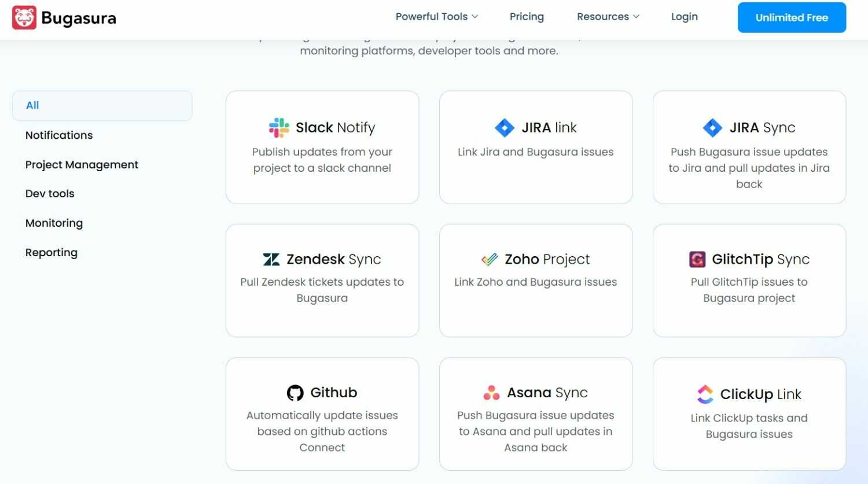
Task: Click the ClickUp logo icon
Action: click(705, 394)
